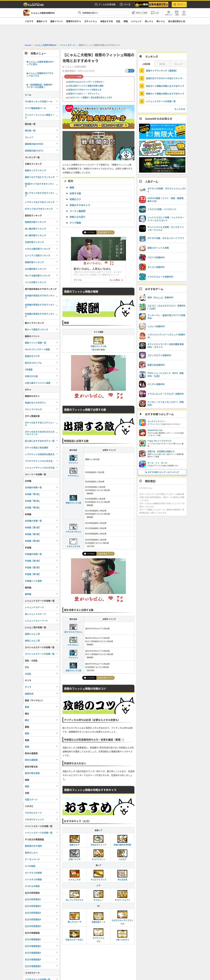210x980 pixels.
Task: Open the ご意見 mail icon
Action: pyautogui.click(x=177, y=13)
